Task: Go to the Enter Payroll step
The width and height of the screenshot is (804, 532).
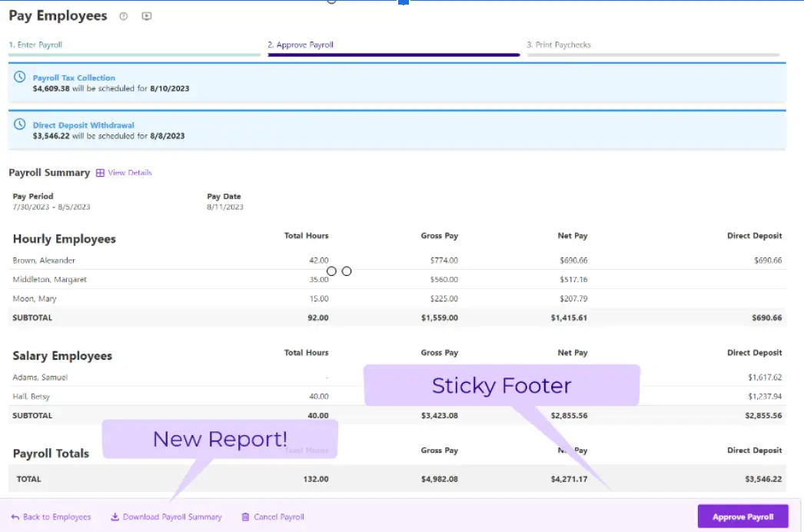Action: pos(35,45)
